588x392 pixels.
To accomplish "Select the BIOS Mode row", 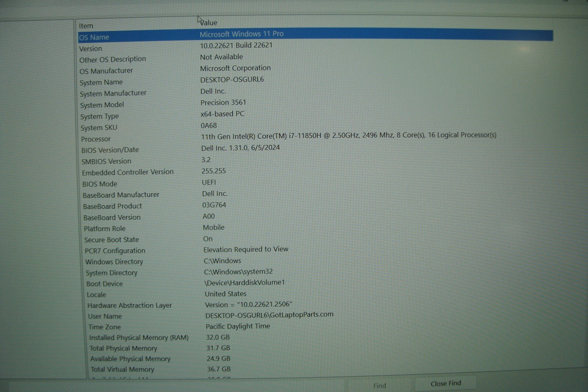I will click(100, 184).
